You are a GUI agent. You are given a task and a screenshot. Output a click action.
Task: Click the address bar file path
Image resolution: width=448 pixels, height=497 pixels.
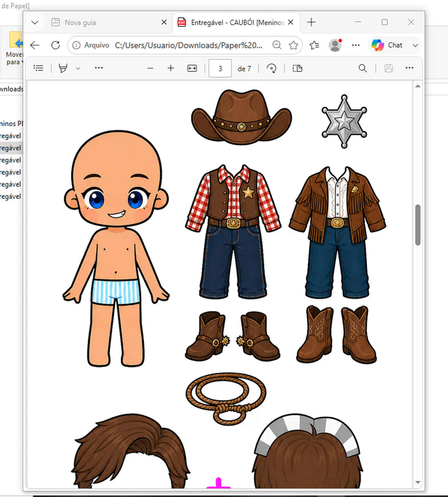pos(189,45)
